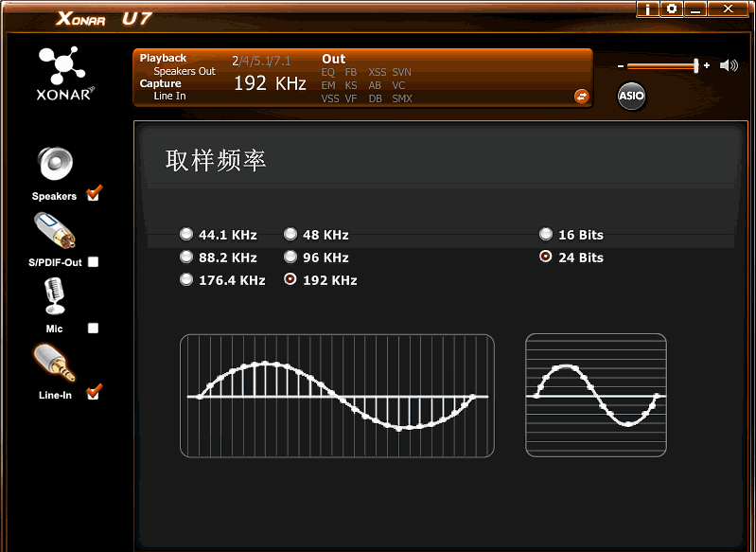Click the SVN indicator
The image size is (756, 552).
401,72
